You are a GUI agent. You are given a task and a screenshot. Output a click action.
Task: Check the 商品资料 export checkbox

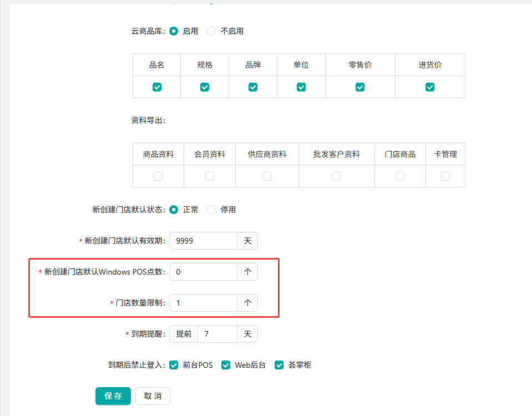(158, 176)
